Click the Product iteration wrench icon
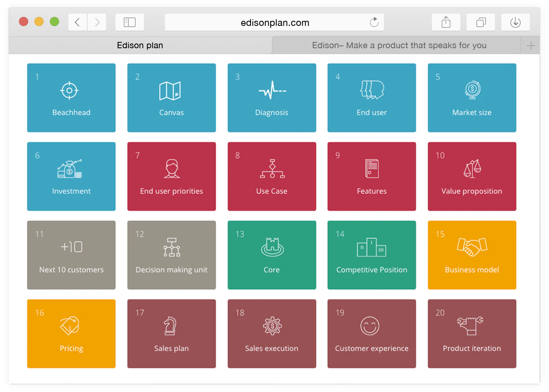 pyautogui.click(x=470, y=326)
